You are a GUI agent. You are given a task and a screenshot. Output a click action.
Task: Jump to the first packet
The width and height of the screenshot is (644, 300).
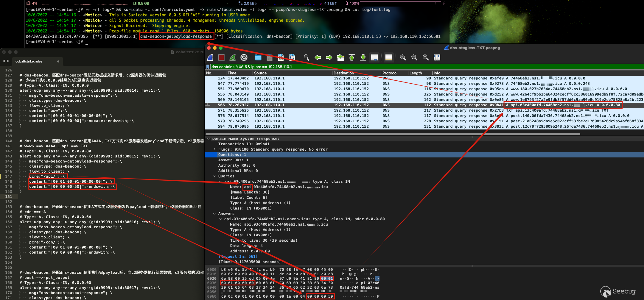352,57
